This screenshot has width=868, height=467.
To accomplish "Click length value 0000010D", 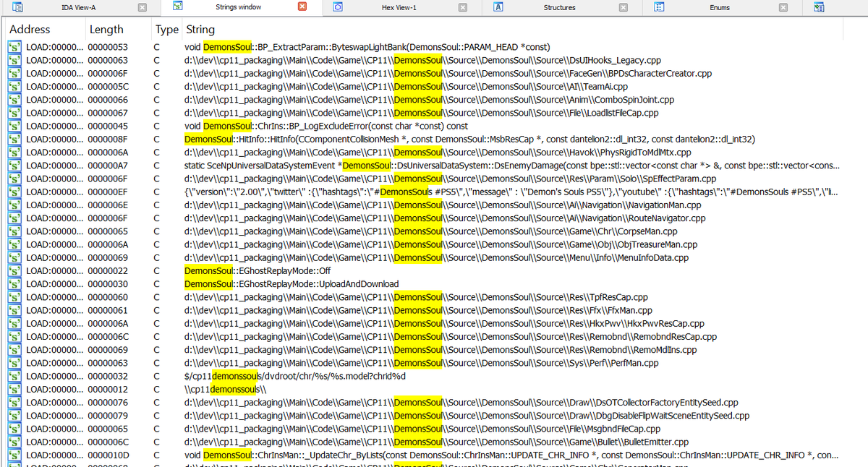I will 108,455.
